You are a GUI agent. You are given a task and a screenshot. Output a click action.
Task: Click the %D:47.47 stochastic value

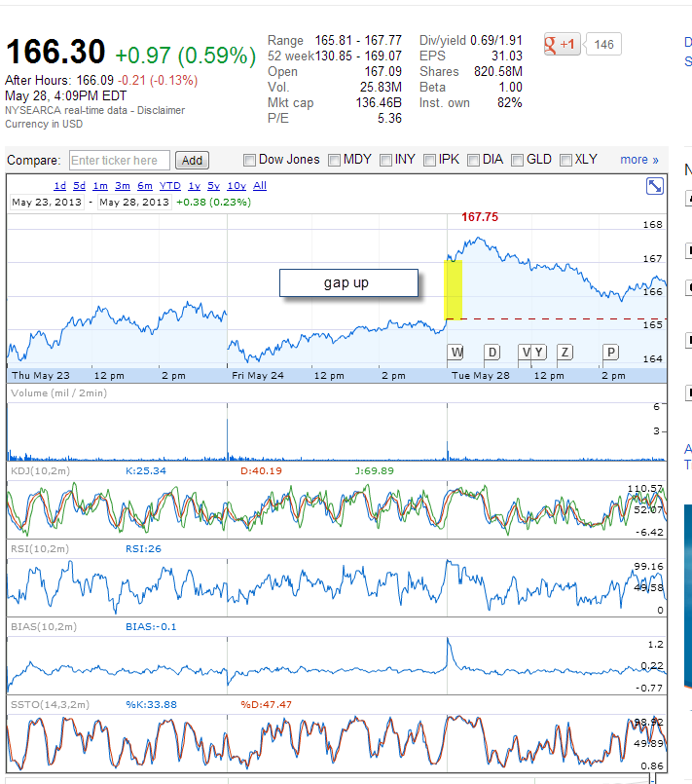click(x=267, y=705)
